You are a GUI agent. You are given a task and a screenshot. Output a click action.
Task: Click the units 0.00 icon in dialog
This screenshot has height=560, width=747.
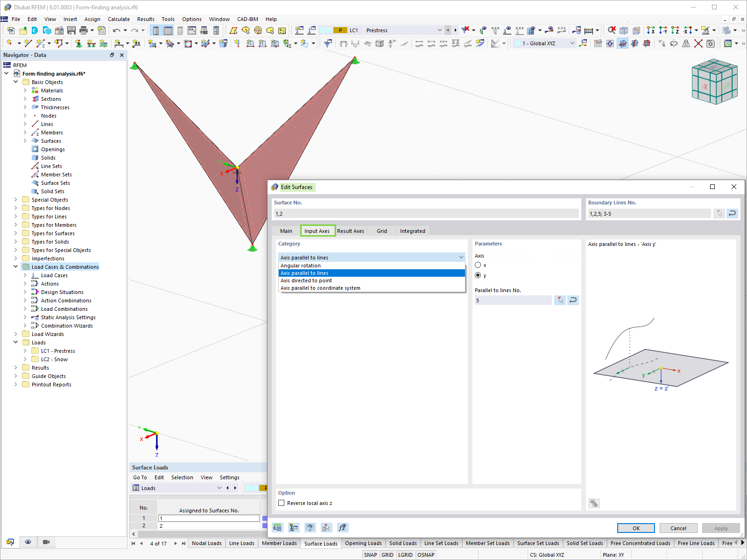tap(277, 528)
